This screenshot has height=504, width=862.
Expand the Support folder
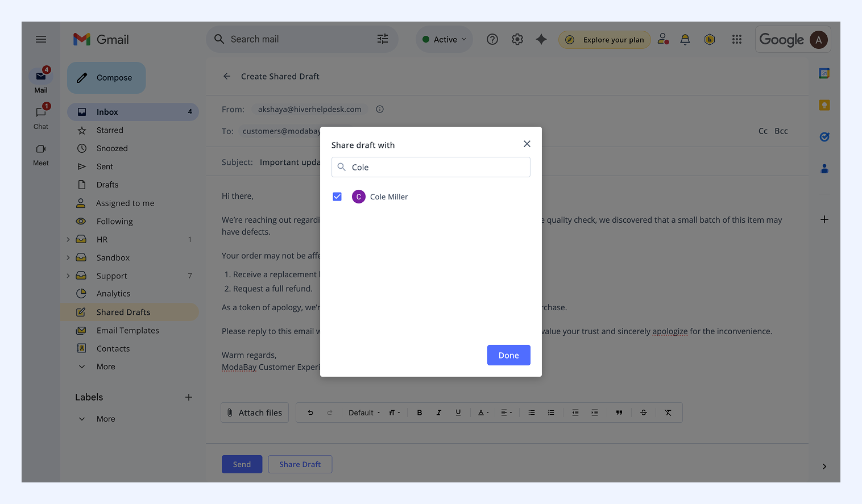68,276
